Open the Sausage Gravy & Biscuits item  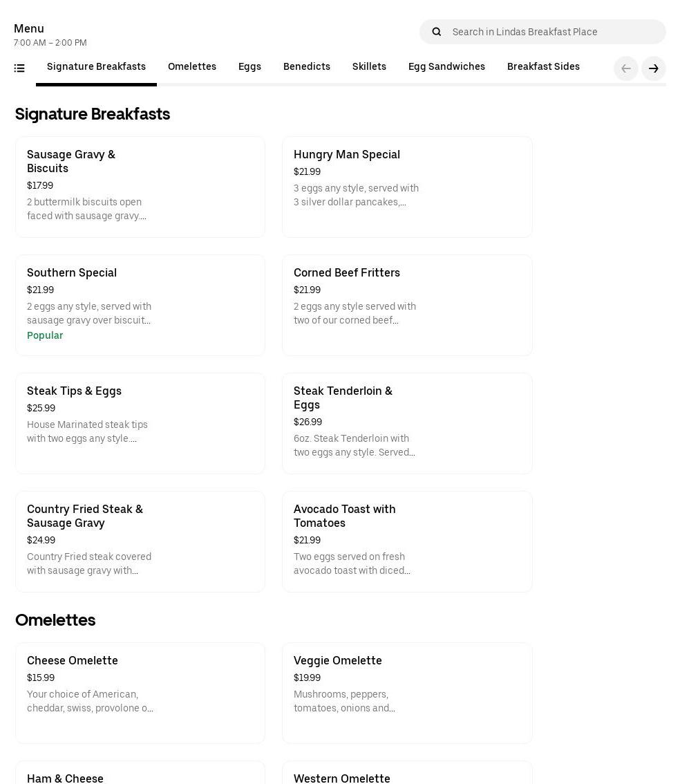click(140, 187)
